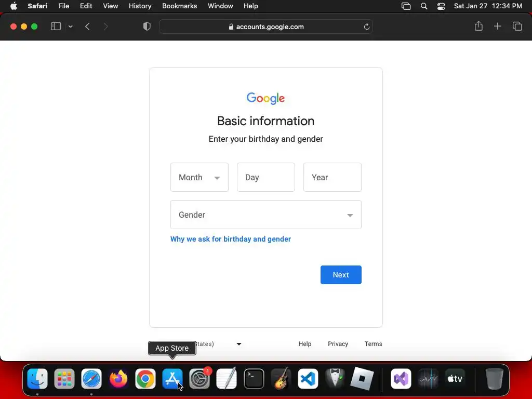Open Why we ask for birthday and gender

pos(231,239)
